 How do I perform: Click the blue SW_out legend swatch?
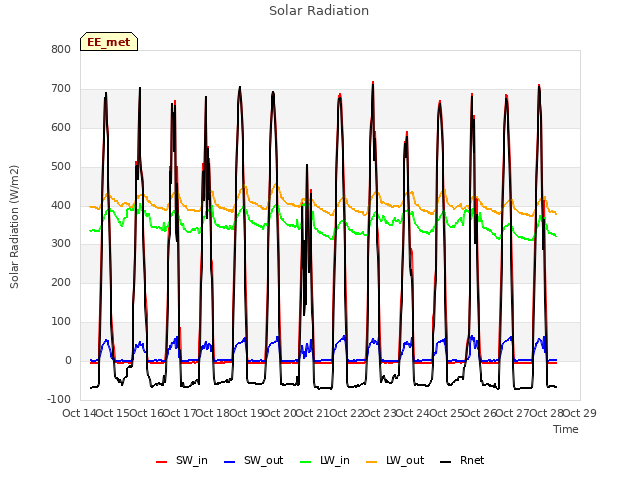point(230,462)
